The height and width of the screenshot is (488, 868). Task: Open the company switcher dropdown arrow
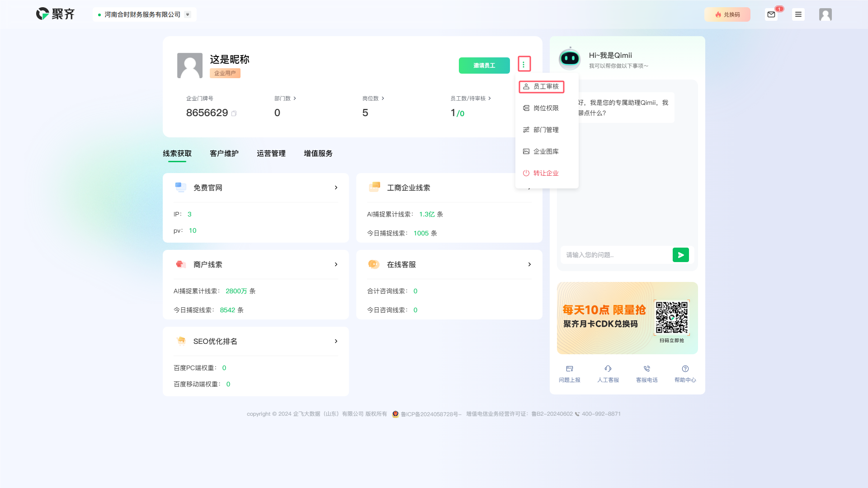pos(188,14)
